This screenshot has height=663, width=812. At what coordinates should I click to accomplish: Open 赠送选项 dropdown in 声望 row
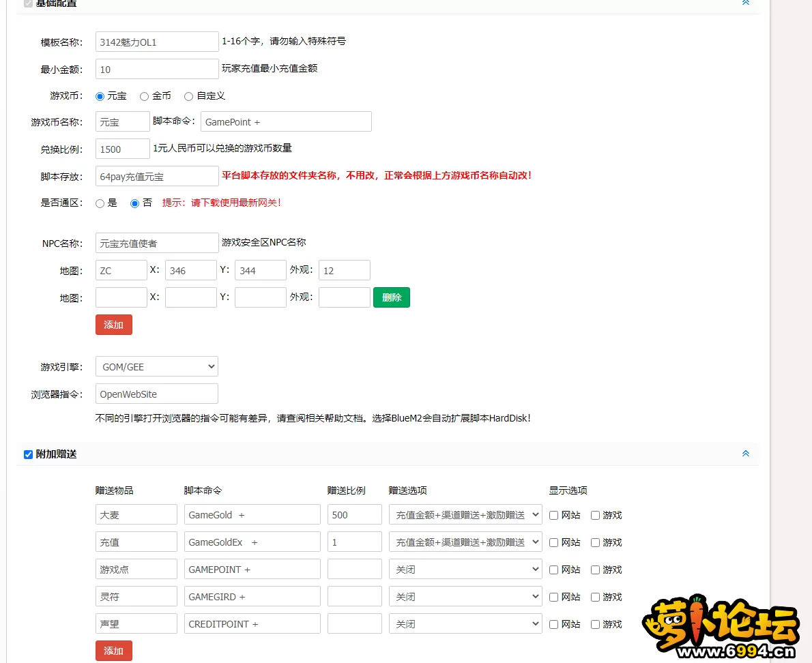click(465, 623)
